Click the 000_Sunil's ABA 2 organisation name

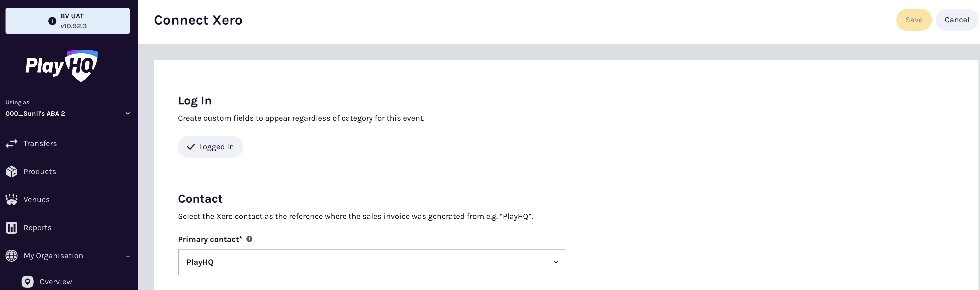pos(35,113)
